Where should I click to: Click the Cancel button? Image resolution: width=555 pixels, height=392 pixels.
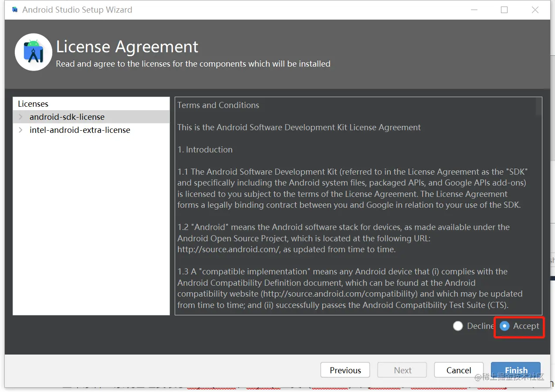[x=459, y=370]
